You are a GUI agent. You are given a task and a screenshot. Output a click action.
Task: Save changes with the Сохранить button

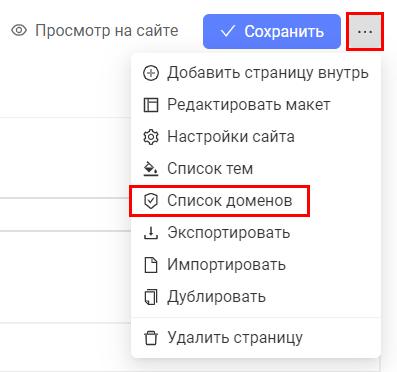[x=272, y=32]
